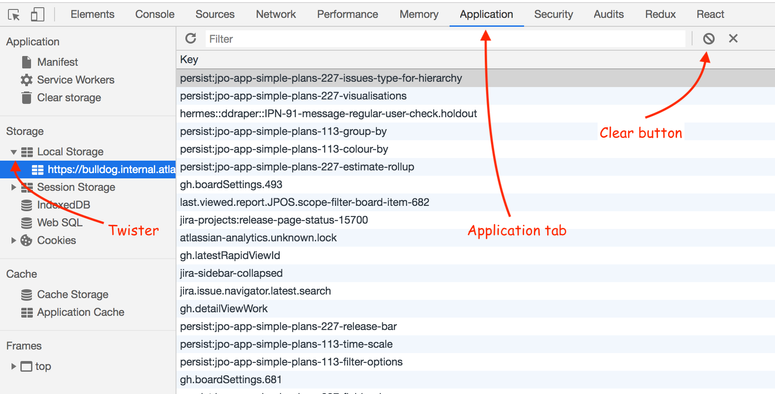Open the Redux tab
This screenshot has height=394, width=775.
pos(660,14)
